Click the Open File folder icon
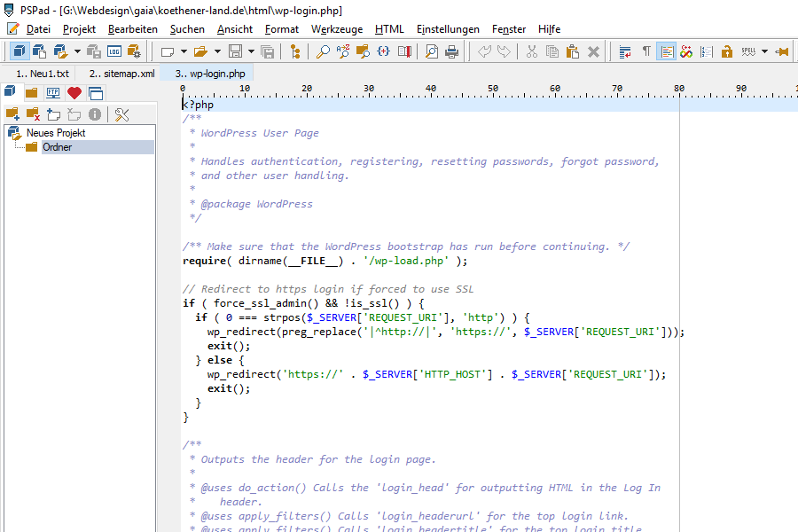Image resolution: width=798 pixels, height=532 pixels. click(x=200, y=51)
